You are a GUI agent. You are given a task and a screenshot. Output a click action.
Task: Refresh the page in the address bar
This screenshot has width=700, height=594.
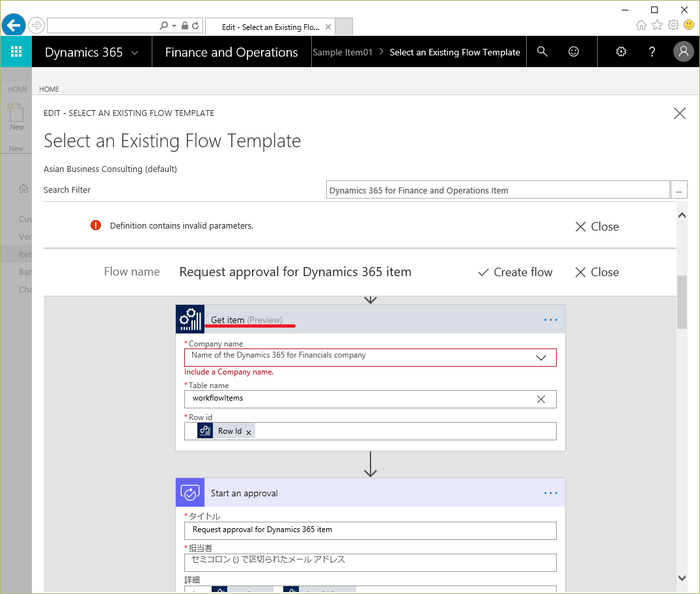pyautogui.click(x=195, y=25)
